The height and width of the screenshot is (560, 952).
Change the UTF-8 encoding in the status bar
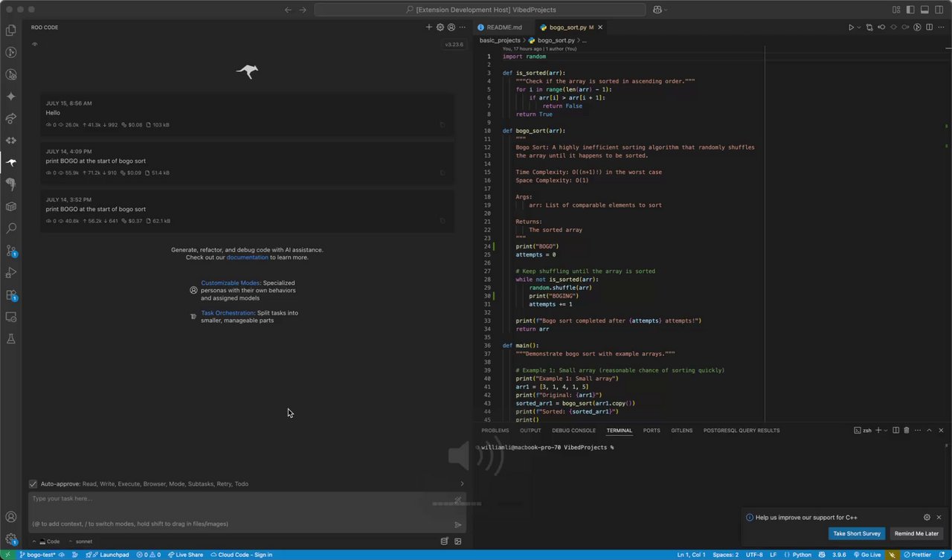754,555
